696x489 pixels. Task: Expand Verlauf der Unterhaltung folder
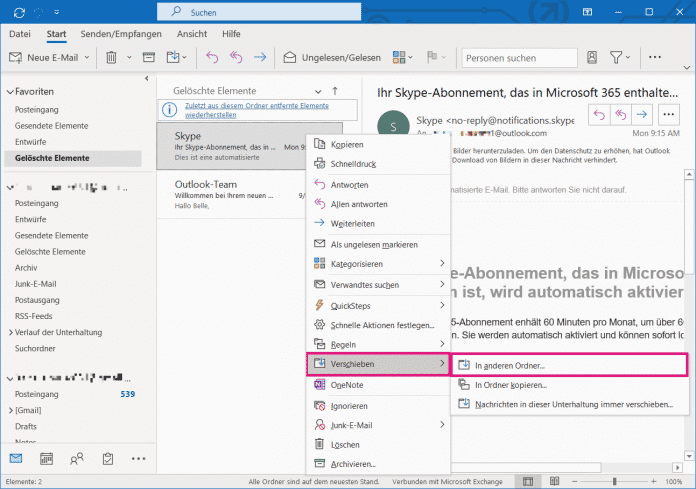tap(11, 332)
